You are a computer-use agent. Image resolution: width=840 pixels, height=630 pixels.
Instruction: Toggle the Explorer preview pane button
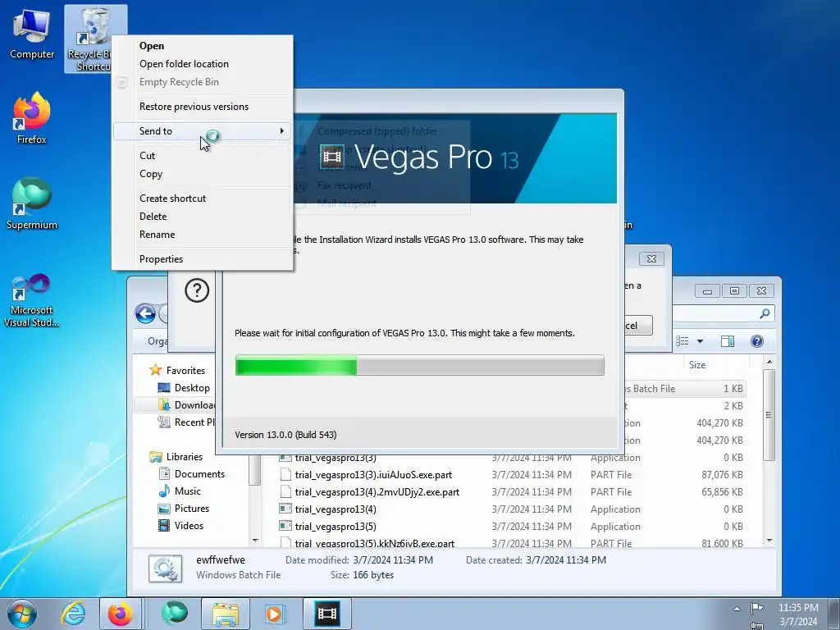728,341
